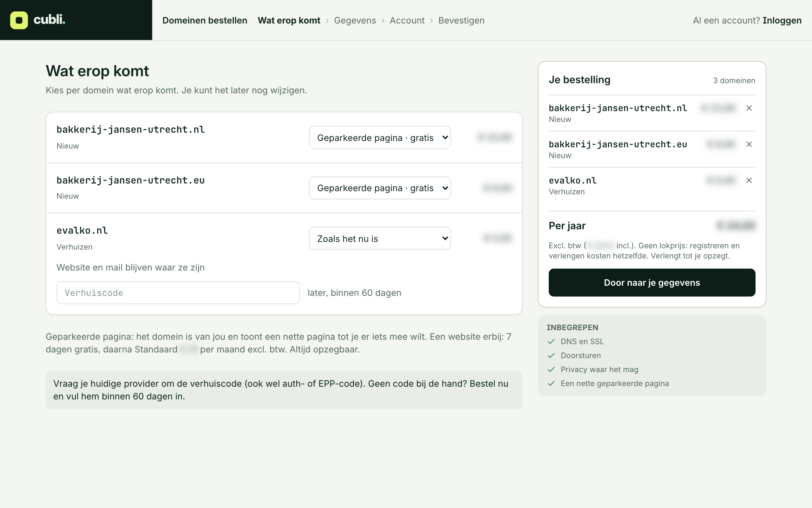
Task: Click 'Al een account?' text
Action: tap(726, 20)
